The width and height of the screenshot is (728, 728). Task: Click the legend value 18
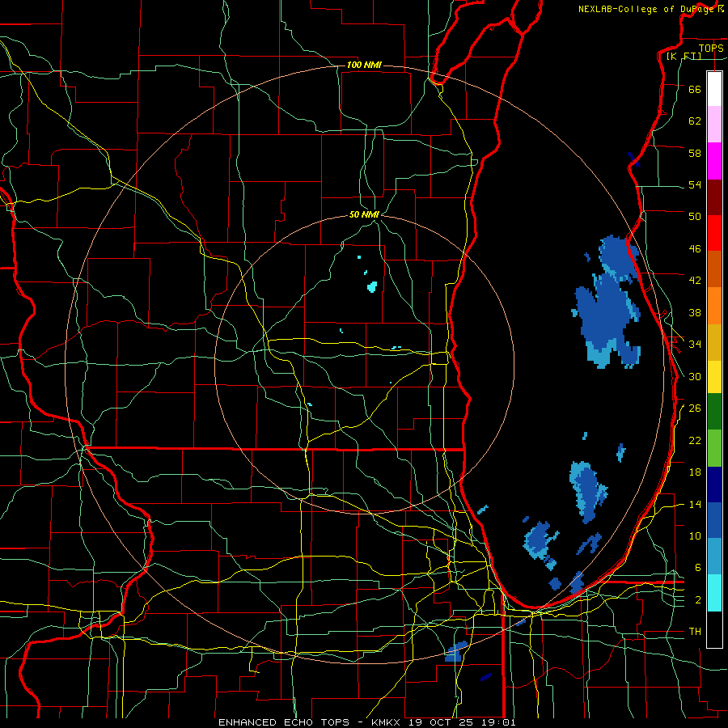(695, 472)
